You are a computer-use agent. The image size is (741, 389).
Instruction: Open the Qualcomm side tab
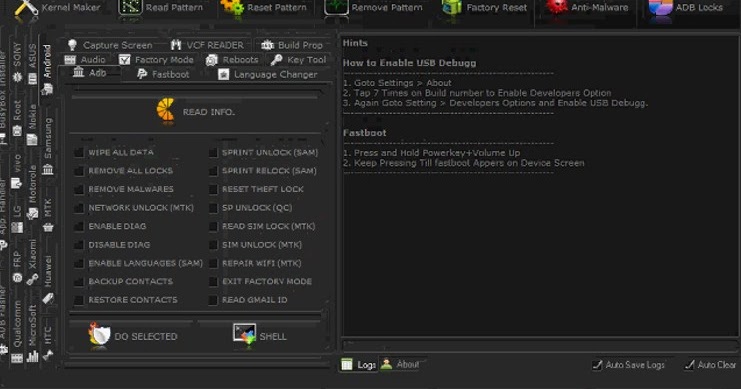coord(17,332)
